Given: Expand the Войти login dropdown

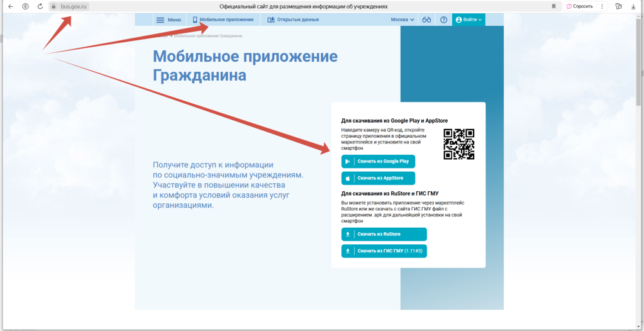Looking at the screenshot, I should click(469, 20).
